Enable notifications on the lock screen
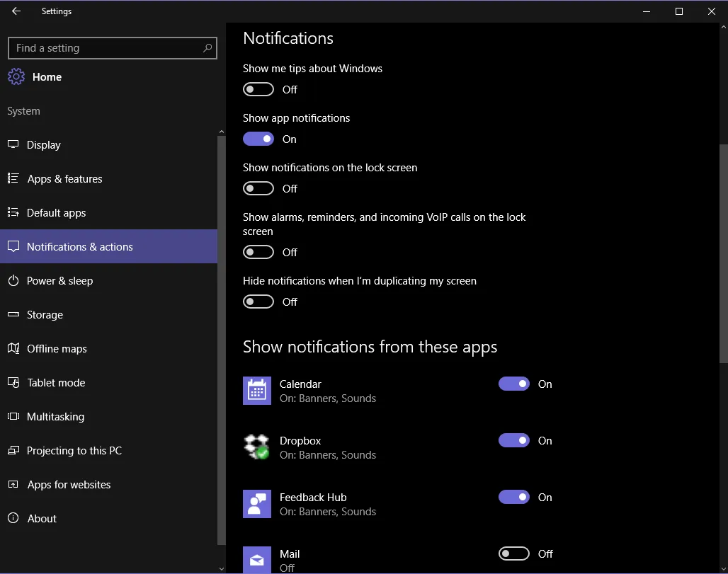Viewport: 728px width, 574px height. pos(258,189)
